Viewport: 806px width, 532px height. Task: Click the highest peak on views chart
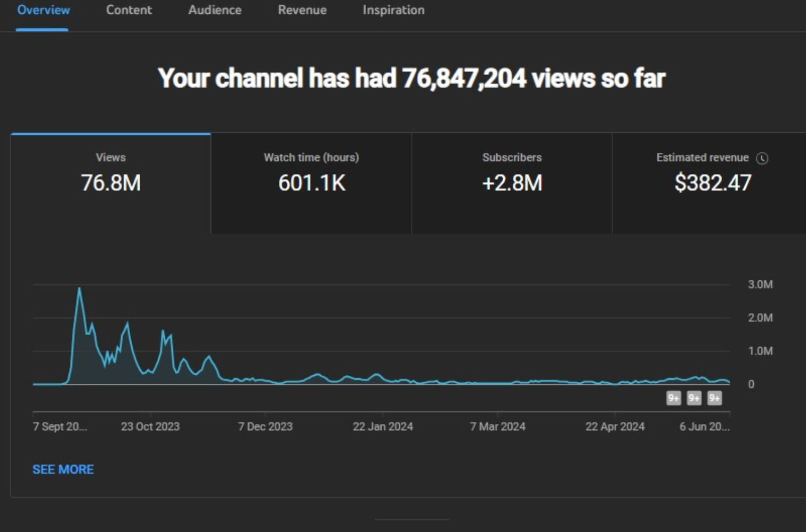(79, 289)
